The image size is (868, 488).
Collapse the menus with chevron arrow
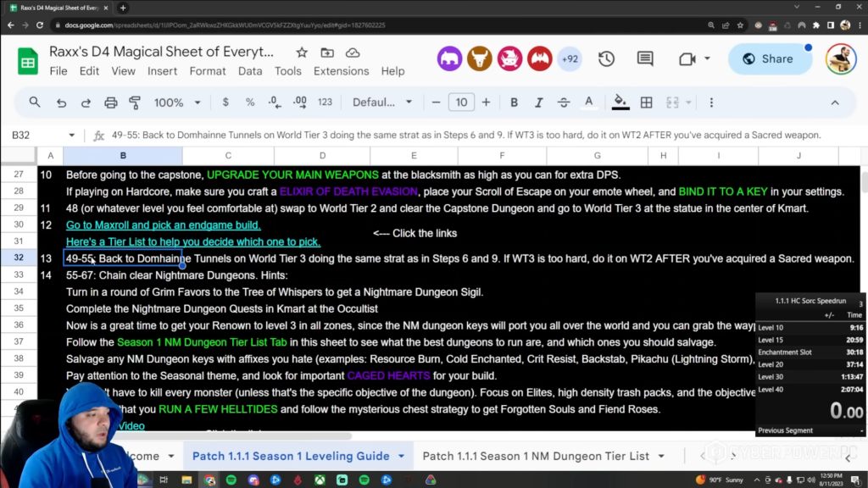coord(835,103)
